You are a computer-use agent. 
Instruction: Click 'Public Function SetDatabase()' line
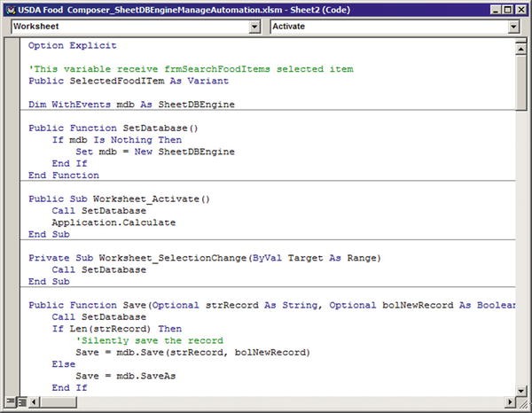pyautogui.click(x=113, y=129)
